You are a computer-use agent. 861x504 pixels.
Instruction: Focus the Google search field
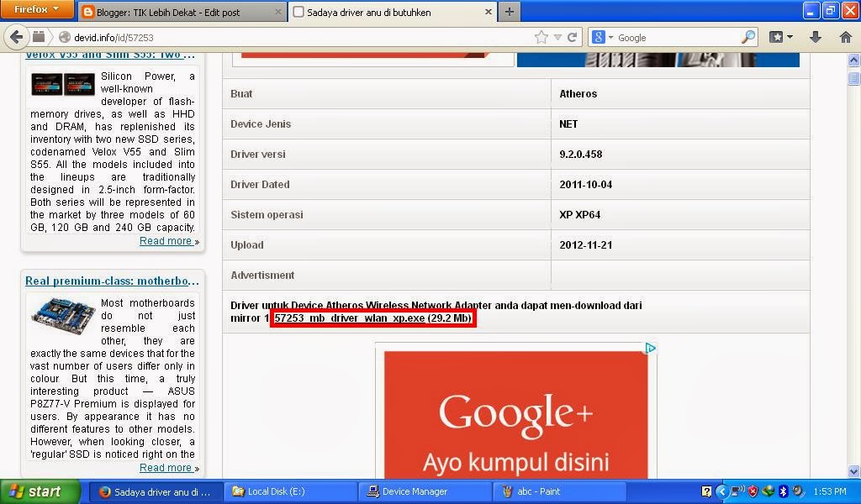[679, 37]
